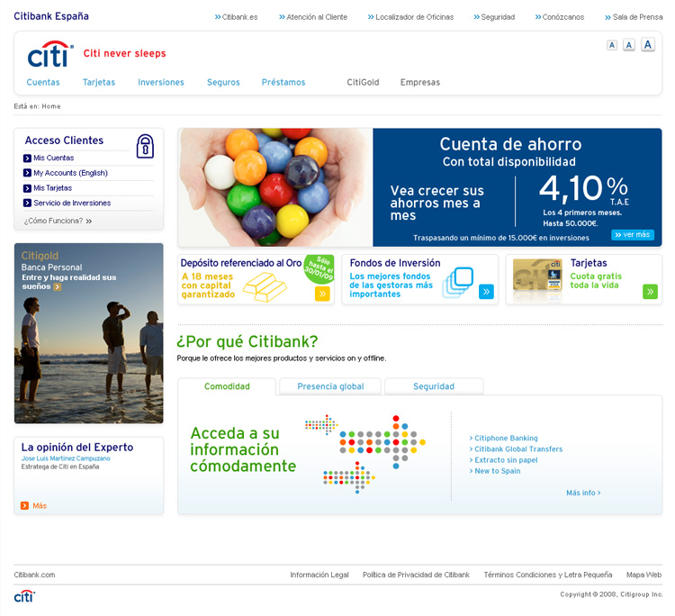Click the arrow icon beside Mis Cuentas
The width and height of the screenshot is (675, 616).
tap(27, 159)
